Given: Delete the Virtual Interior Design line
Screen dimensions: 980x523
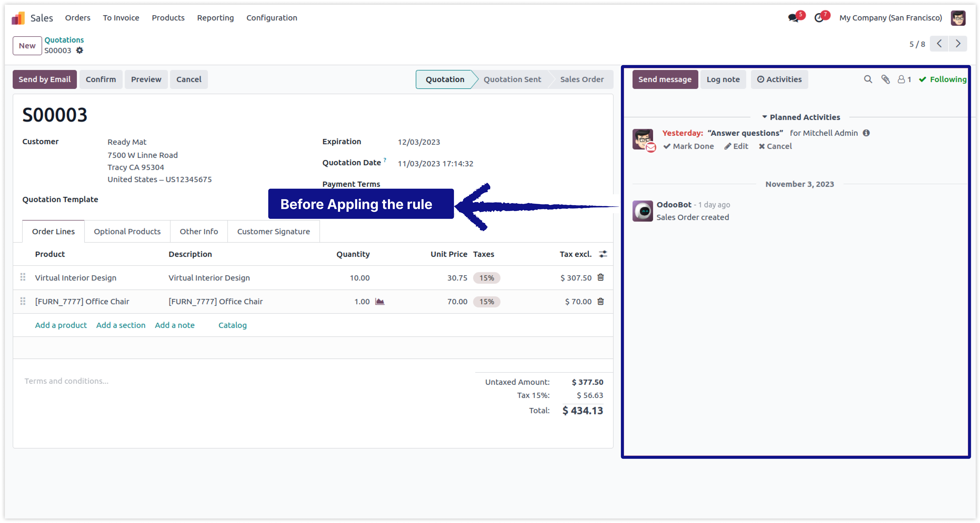Looking at the screenshot, I should point(601,277).
